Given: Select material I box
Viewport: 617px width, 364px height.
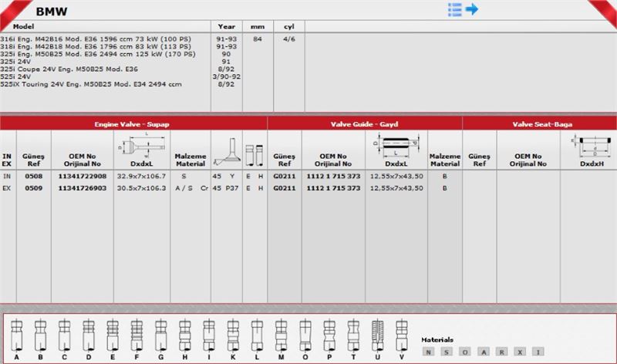Looking at the screenshot, I should coord(538,352).
